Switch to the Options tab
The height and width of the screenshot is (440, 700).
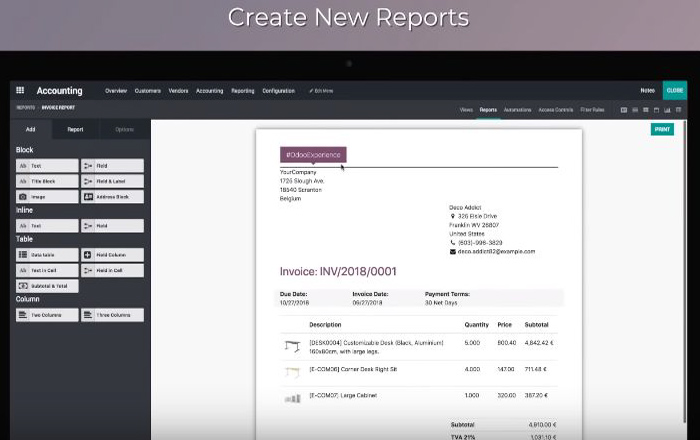pyautogui.click(x=125, y=129)
